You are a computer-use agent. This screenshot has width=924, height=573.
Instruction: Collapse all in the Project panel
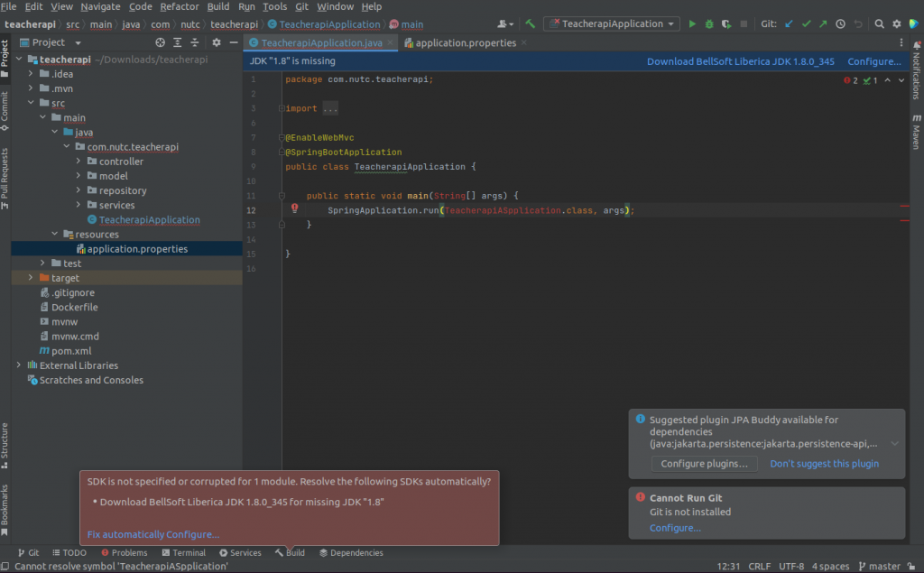coord(194,42)
